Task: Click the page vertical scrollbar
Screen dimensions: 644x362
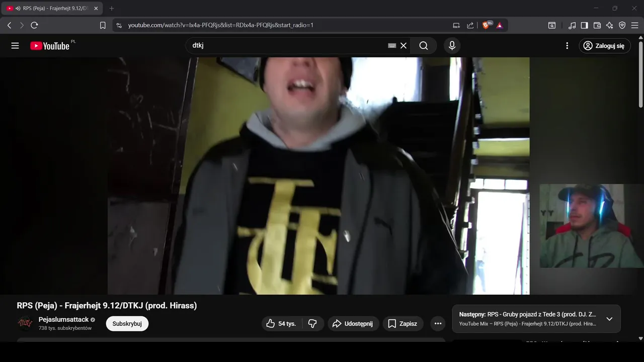Action: tap(640, 75)
